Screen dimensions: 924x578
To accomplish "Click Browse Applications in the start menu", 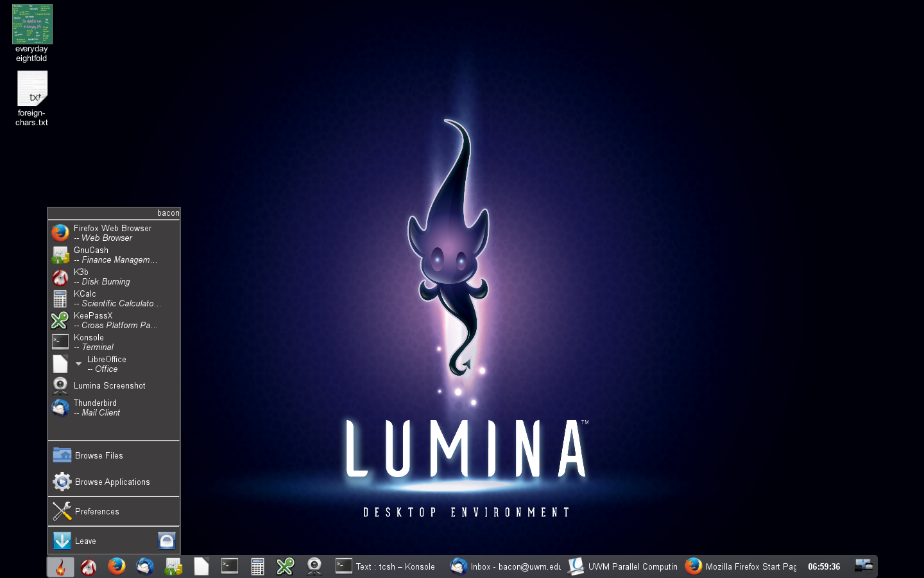I will (114, 482).
